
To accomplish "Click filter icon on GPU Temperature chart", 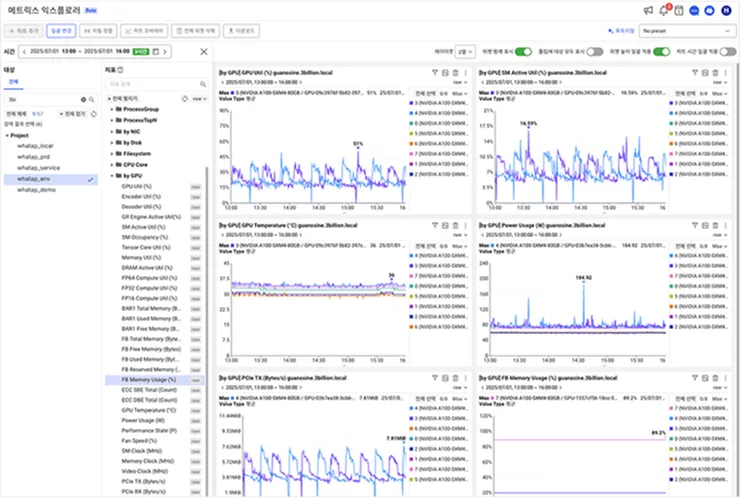I will tap(435, 225).
